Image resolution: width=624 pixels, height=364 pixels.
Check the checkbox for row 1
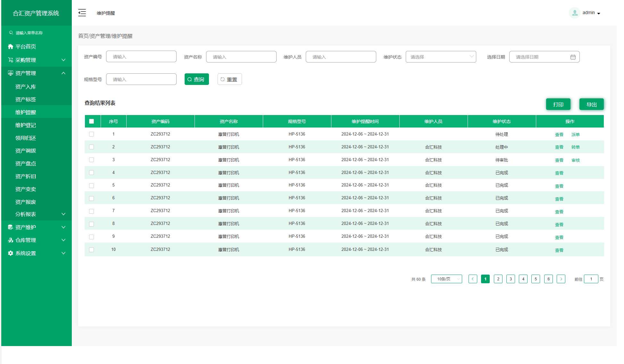pyautogui.click(x=92, y=134)
